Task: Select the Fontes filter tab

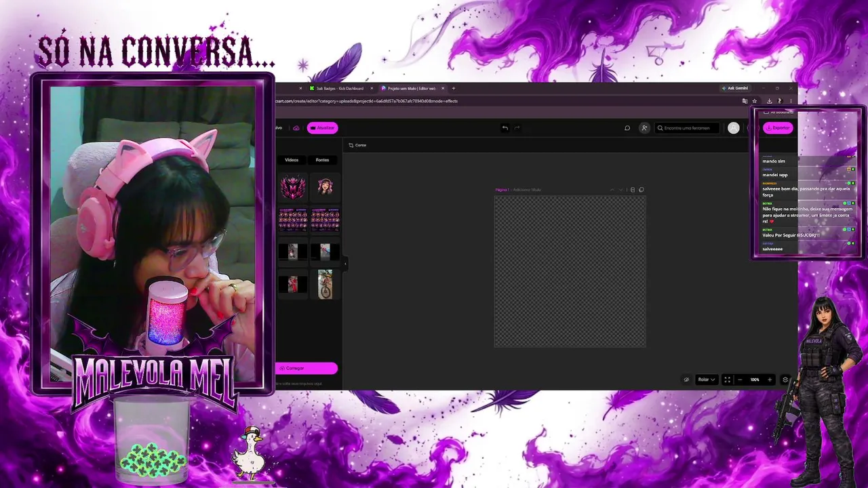Action: coord(322,160)
